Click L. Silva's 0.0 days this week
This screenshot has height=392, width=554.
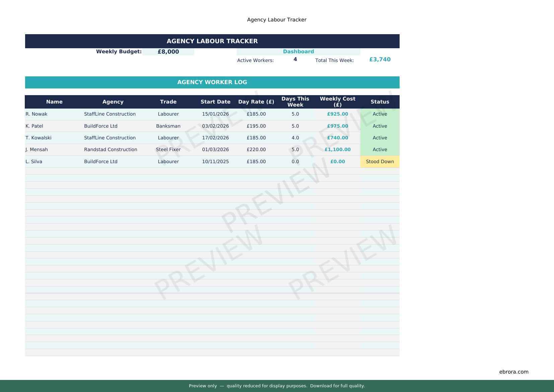coord(295,162)
